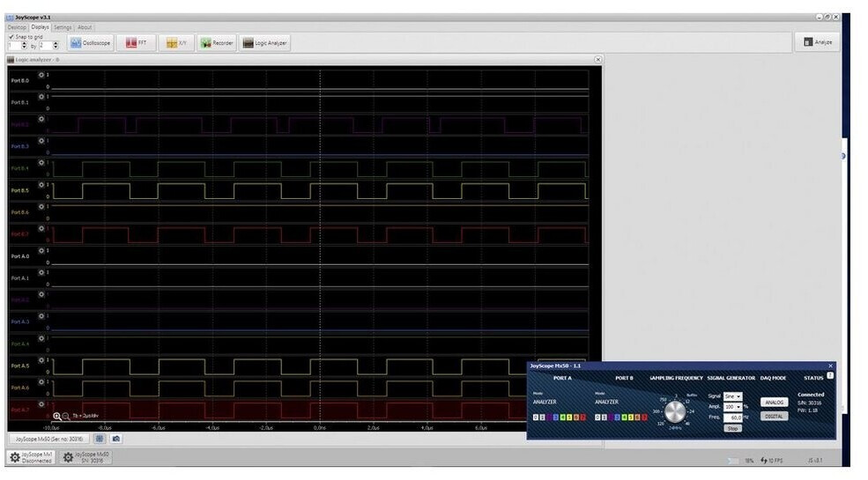
Task: Open the Logic Analyzer display
Action: 264,42
